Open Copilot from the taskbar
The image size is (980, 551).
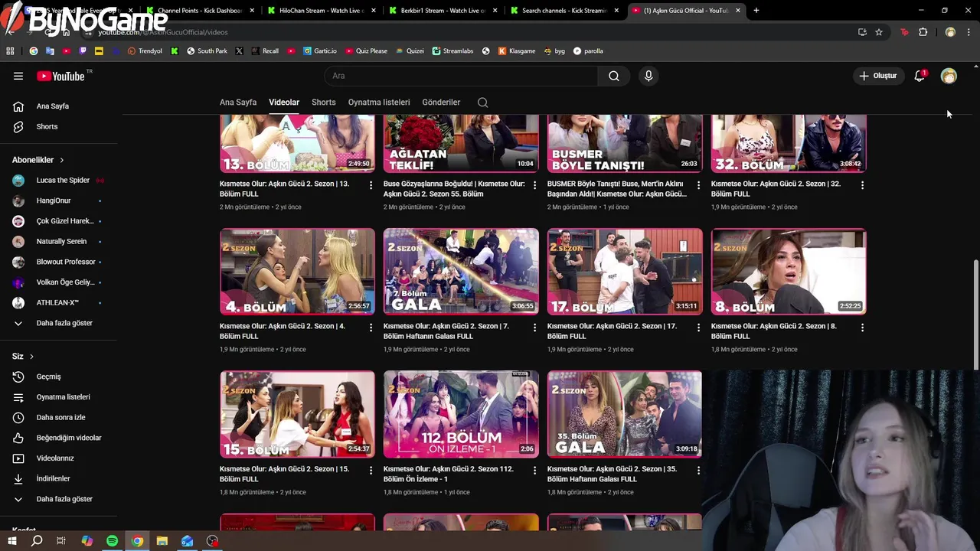87,541
